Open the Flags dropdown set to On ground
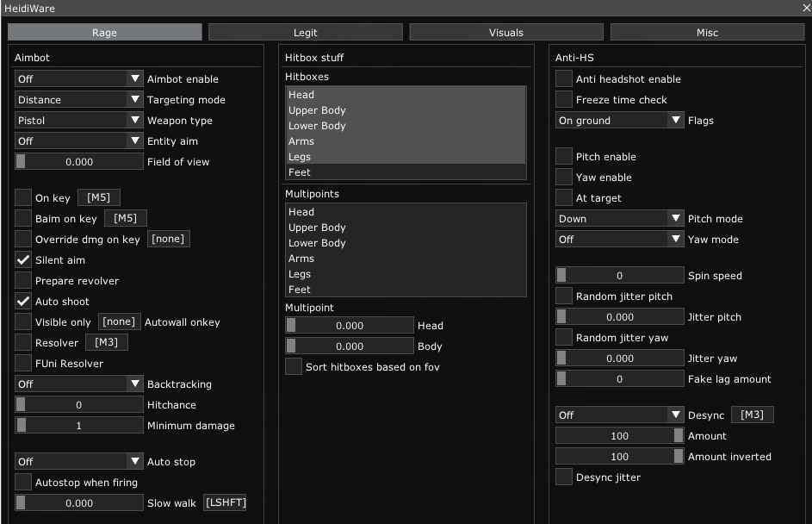The height and width of the screenshot is (524, 812). click(x=619, y=121)
